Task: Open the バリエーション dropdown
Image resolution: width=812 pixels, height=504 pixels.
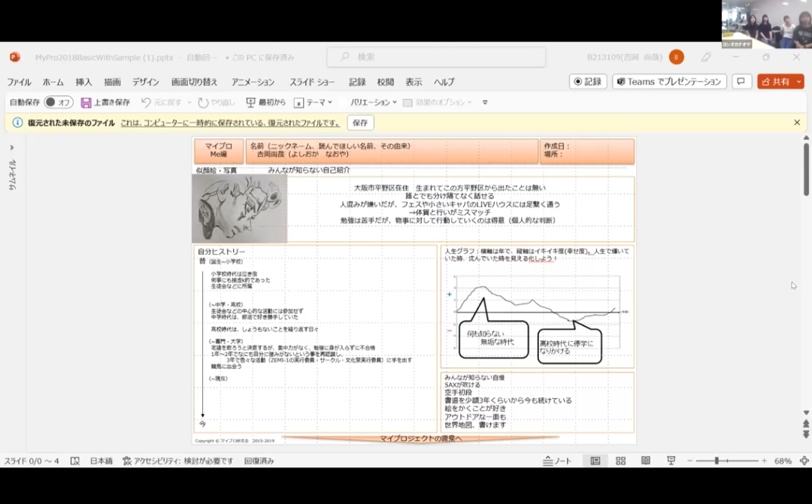Action: coord(373,102)
